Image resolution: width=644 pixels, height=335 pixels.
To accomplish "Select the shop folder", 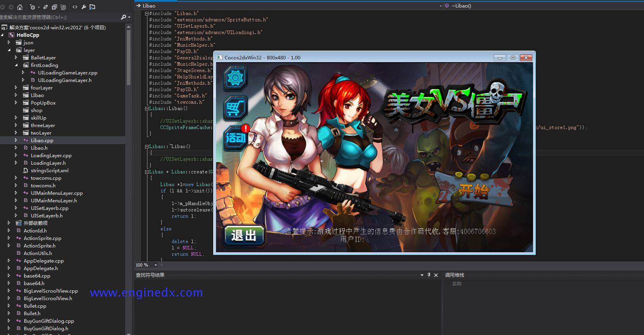I will [x=36, y=110].
